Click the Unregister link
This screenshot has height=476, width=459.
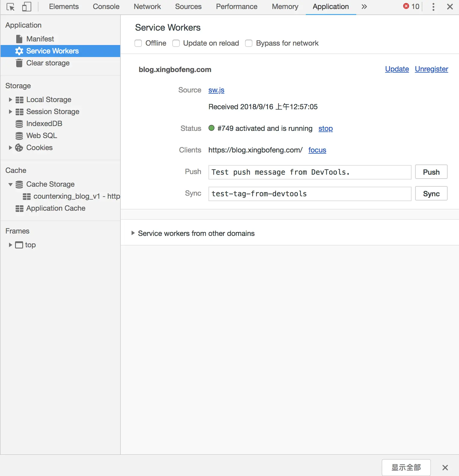point(431,69)
